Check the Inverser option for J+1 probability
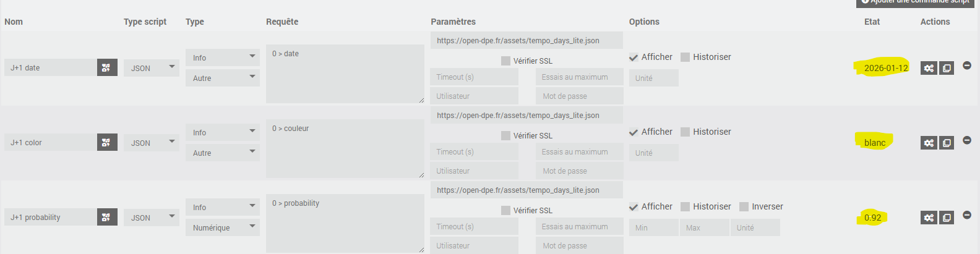980x254 pixels. point(744,207)
